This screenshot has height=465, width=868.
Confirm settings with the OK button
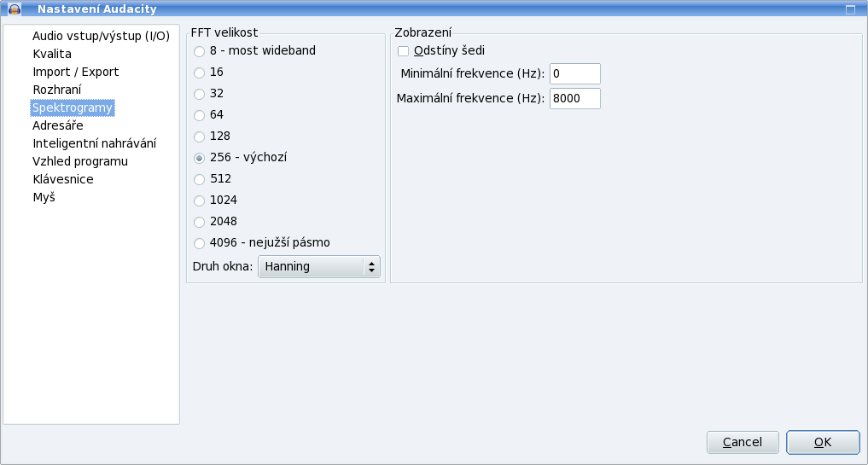[x=823, y=442]
